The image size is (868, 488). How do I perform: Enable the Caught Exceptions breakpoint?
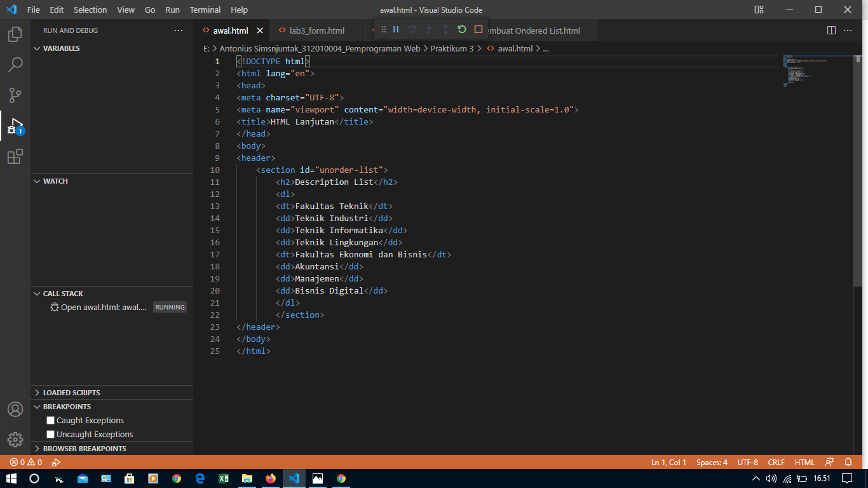point(50,420)
